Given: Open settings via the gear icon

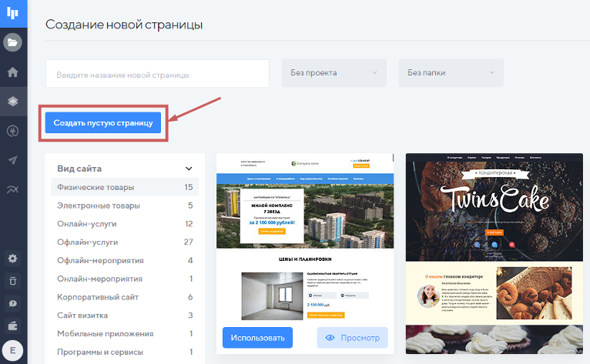Looking at the screenshot, I should point(12,258).
